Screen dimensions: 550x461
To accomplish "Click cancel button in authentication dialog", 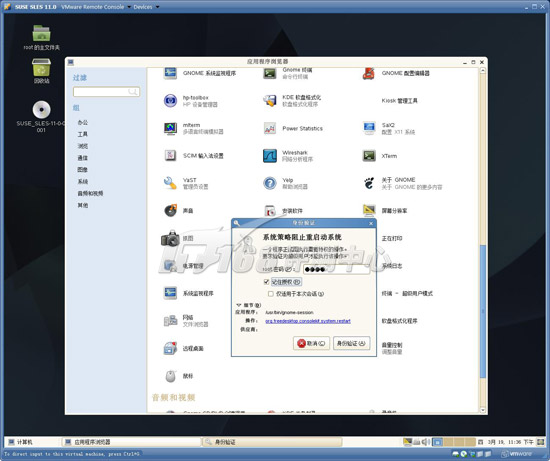I will pyautogui.click(x=311, y=343).
